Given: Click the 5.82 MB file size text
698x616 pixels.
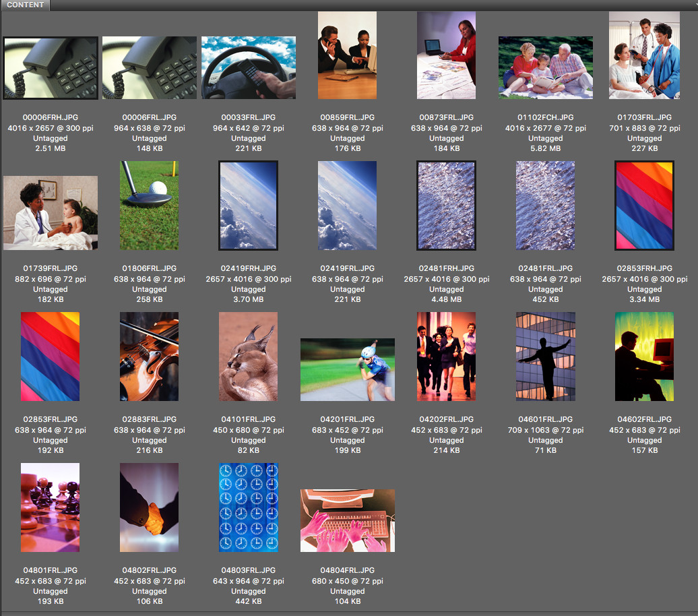Looking at the screenshot, I should point(545,148).
